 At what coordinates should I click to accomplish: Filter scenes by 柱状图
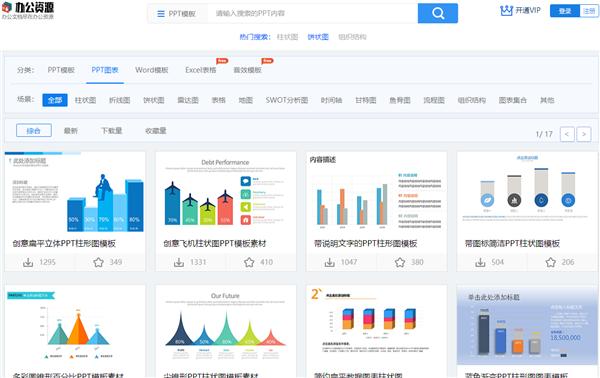pos(85,100)
